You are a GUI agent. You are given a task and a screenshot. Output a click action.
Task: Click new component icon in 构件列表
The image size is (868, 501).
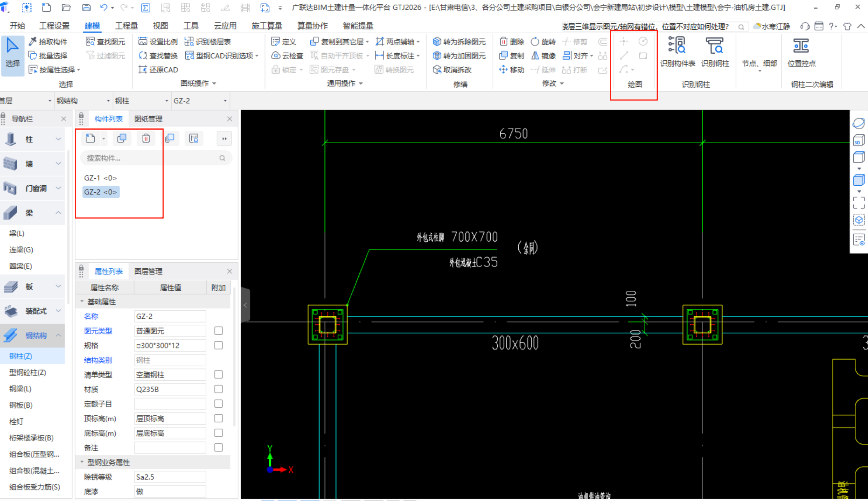(90, 138)
